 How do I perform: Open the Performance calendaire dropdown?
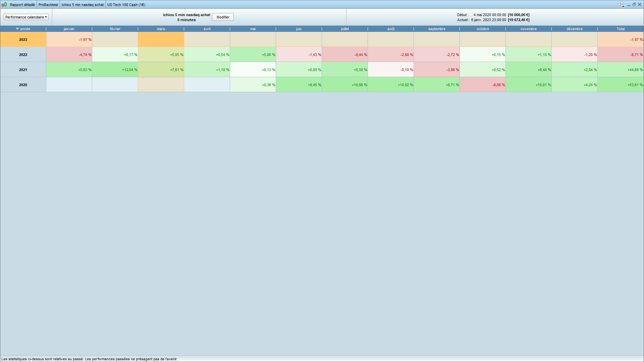point(26,17)
